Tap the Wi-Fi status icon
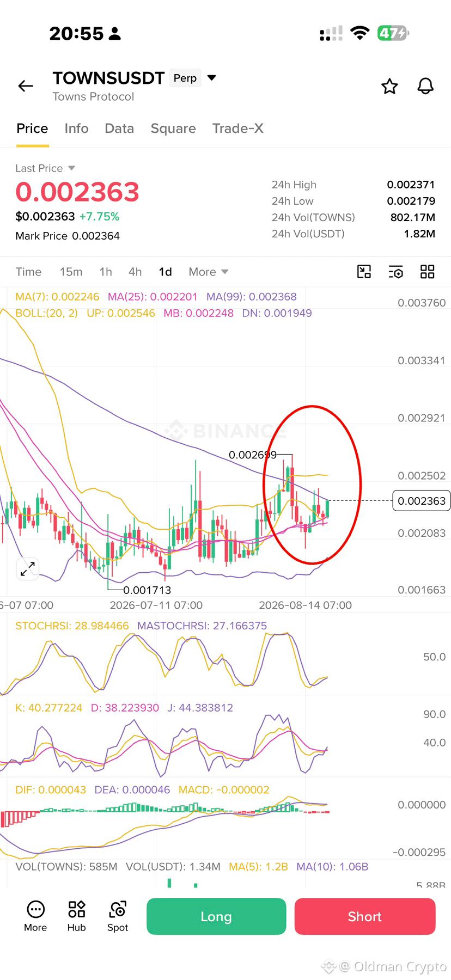 click(359, 33)
